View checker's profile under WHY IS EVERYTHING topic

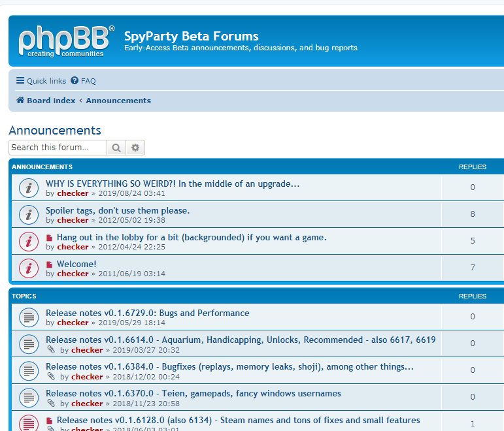pyautogui.click(x=73, y=193)
